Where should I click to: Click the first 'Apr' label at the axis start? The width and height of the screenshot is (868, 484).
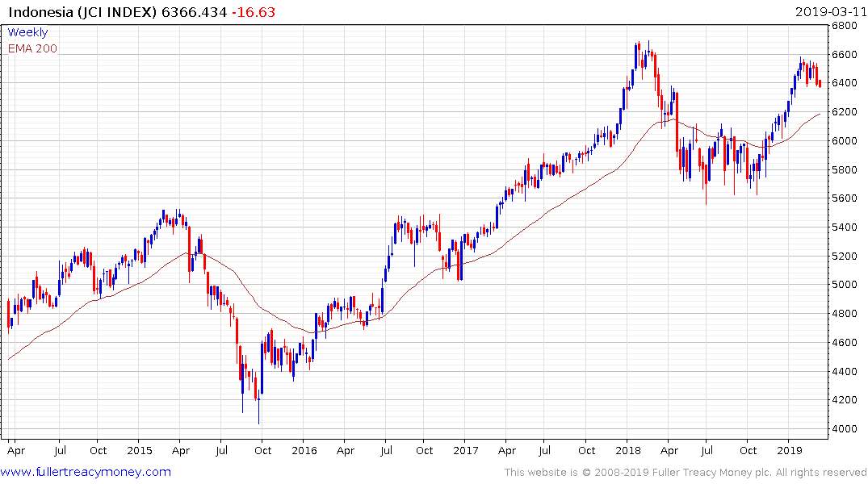pyautogui.click(x=16, y=451)
